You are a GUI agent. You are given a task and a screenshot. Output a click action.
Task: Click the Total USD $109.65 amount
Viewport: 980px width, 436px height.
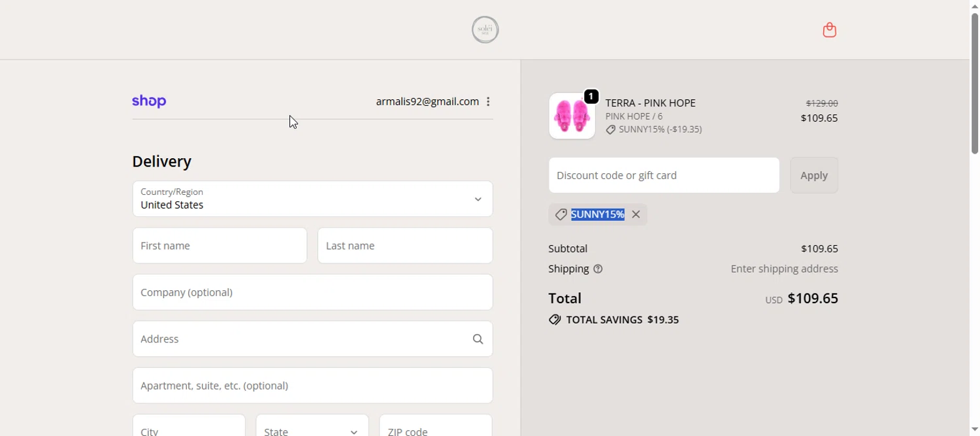[x=802, y=299]
